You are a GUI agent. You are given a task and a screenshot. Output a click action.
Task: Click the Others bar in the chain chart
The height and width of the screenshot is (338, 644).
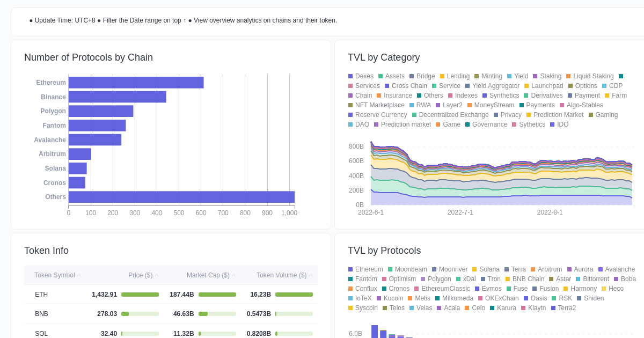pyautogui.click(x=181, y=197)
